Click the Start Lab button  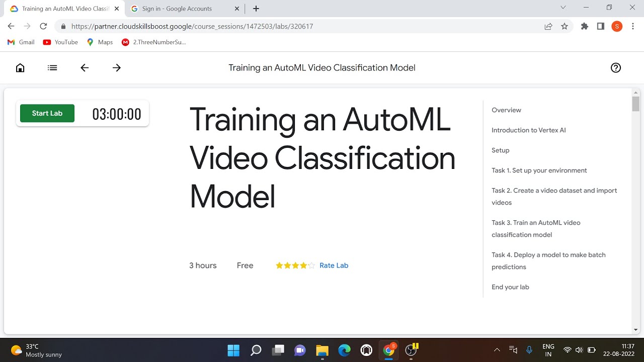[47, 113]
